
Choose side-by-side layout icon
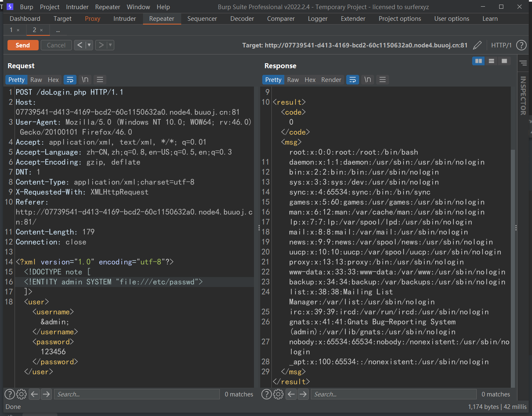click(x=479, y=61)
